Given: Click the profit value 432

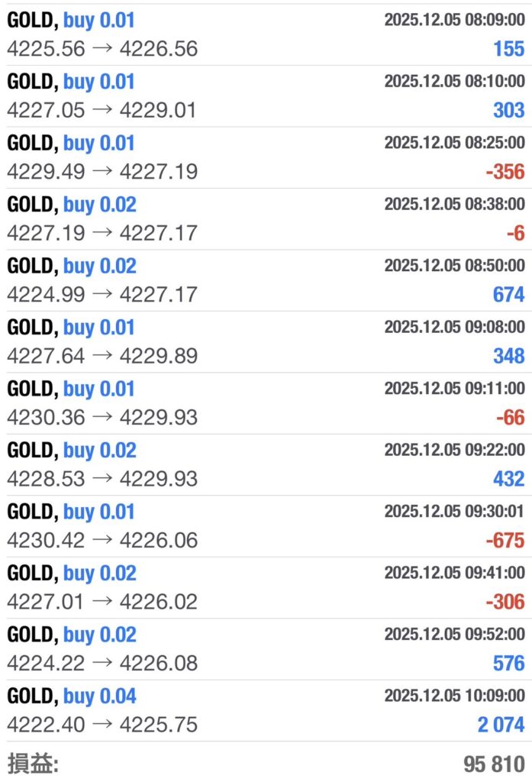Looking at the screenshot, I should [508, 479].
